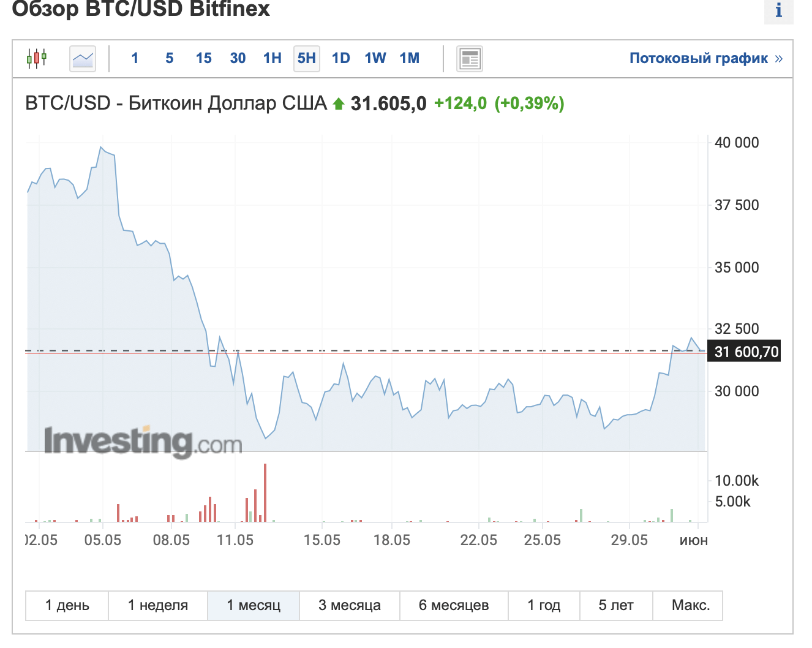
Task: Choose the 1H interval
Action: (273, 58)
